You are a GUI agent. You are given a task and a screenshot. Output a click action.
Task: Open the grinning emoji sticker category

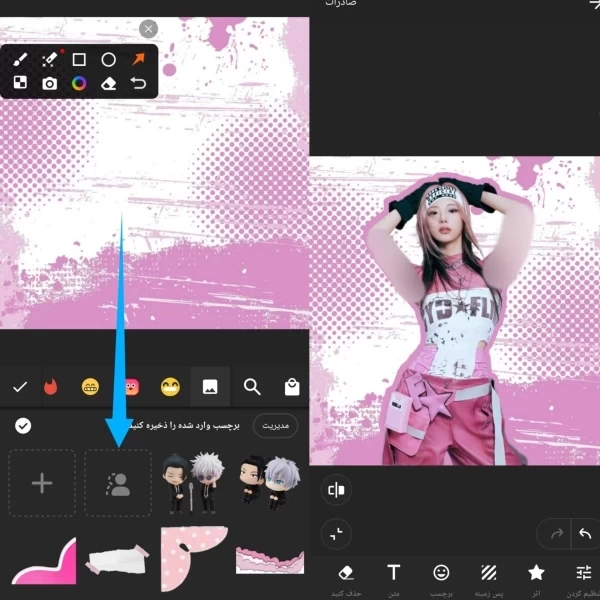pos(170,387)
